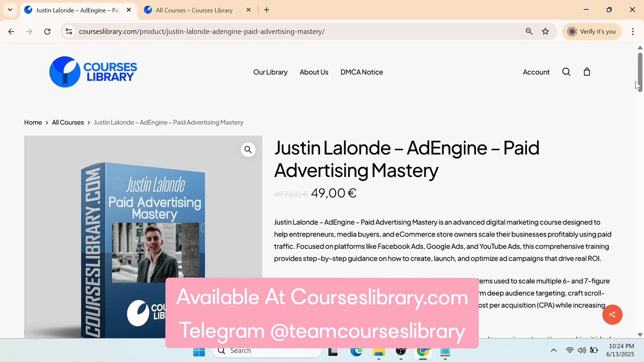
Task: Open the About Us menu item
Action: [314, 72]
